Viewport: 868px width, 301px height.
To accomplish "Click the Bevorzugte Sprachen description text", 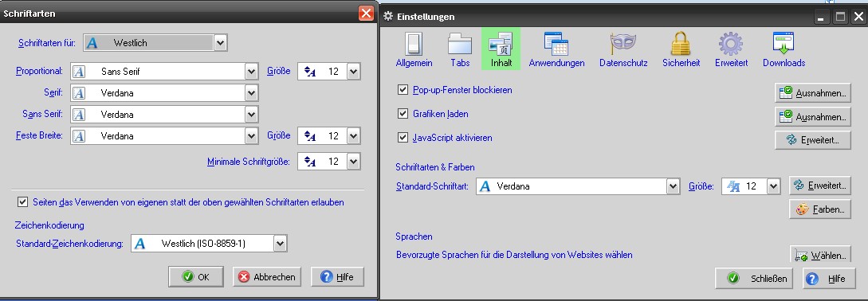I will click(x=514, y=255).
